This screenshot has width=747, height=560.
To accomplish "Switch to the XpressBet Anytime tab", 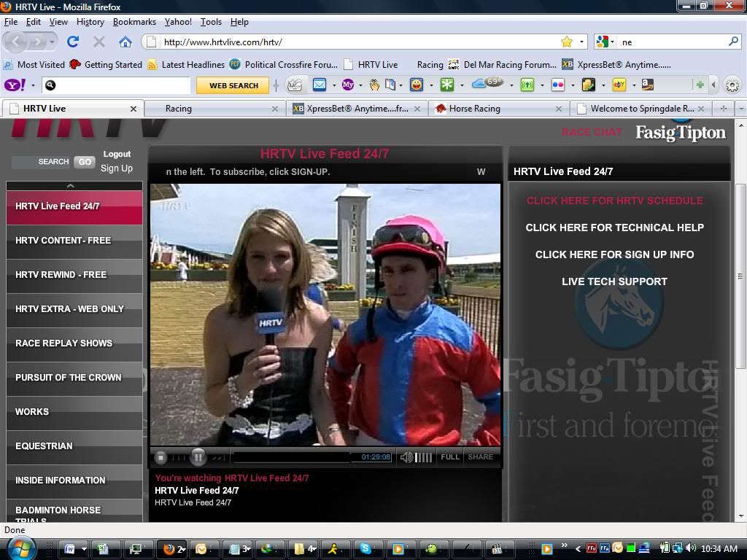I will point(357,109).
